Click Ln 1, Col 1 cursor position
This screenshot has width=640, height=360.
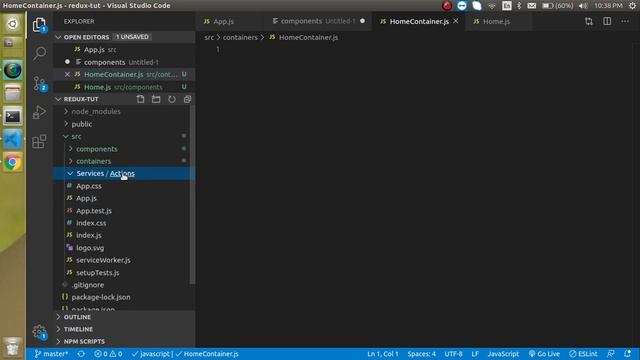[x=382, y=354]
